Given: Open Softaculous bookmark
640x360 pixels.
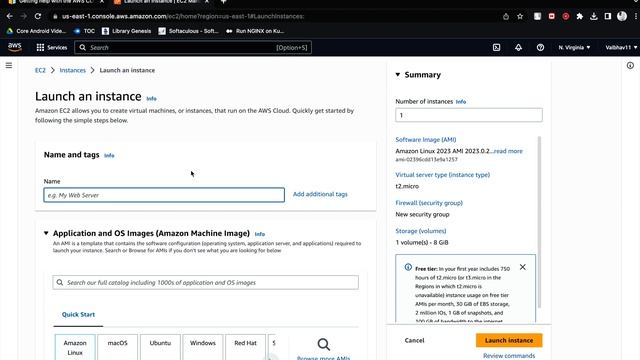Looking at the screenshot, I should 189,31.
